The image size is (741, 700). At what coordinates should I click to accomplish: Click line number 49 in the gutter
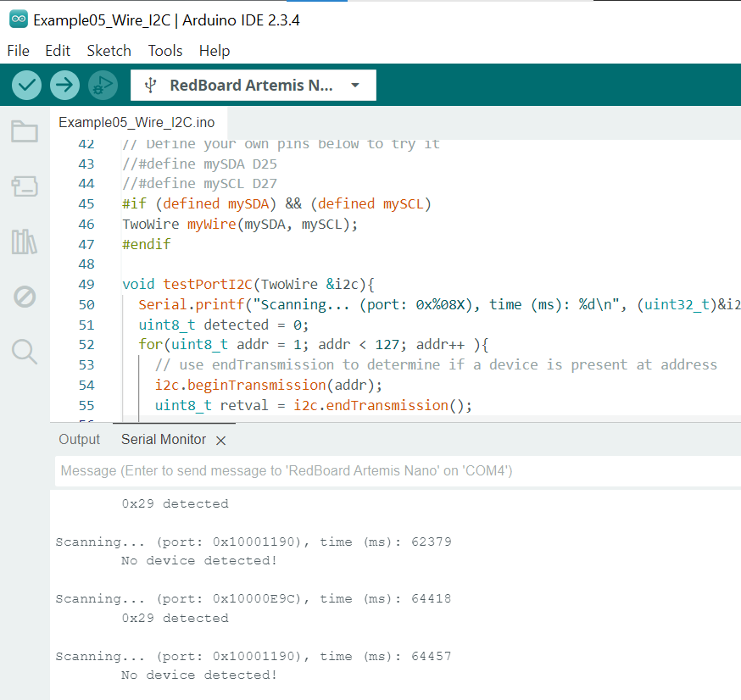pyautogui.click(x=86, y=285)
